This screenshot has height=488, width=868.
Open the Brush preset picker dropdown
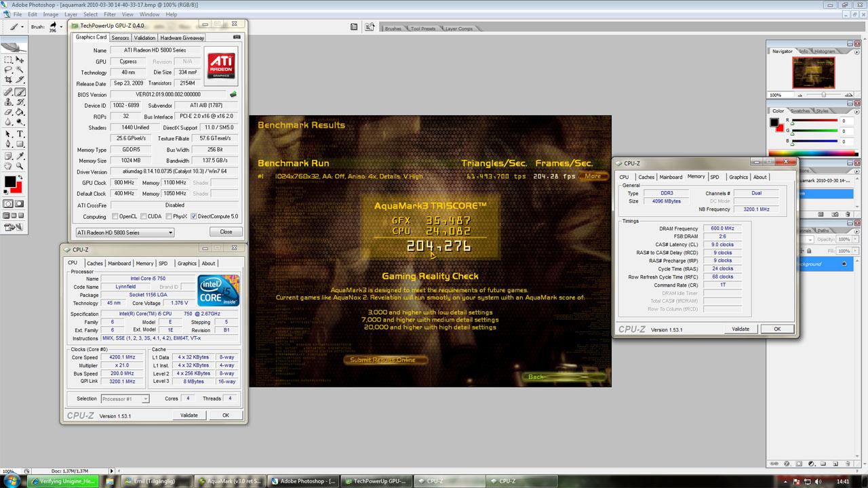60,27
